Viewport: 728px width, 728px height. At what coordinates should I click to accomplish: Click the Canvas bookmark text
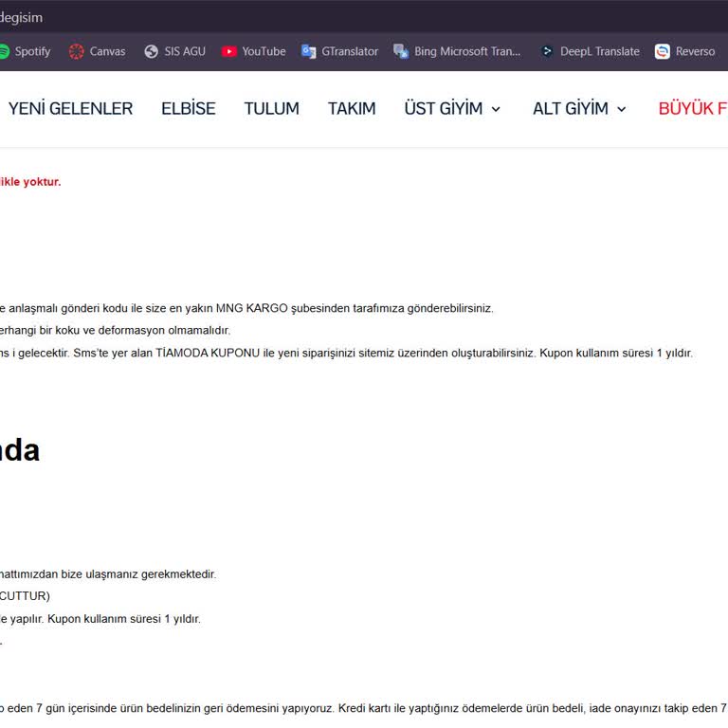click(x=107, y=51)
